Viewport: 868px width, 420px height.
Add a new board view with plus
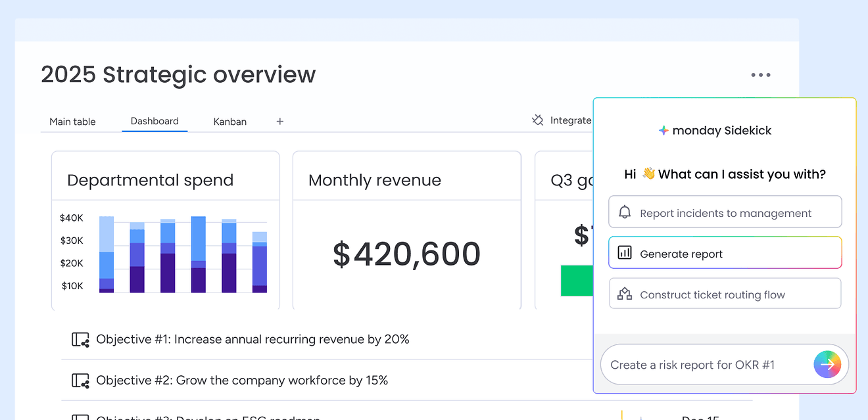point(279,121)
